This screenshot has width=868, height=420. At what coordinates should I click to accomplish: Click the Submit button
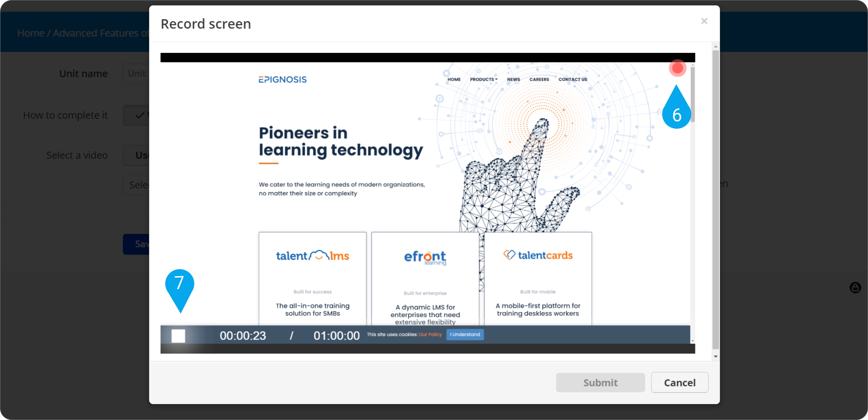click(601, 382)
